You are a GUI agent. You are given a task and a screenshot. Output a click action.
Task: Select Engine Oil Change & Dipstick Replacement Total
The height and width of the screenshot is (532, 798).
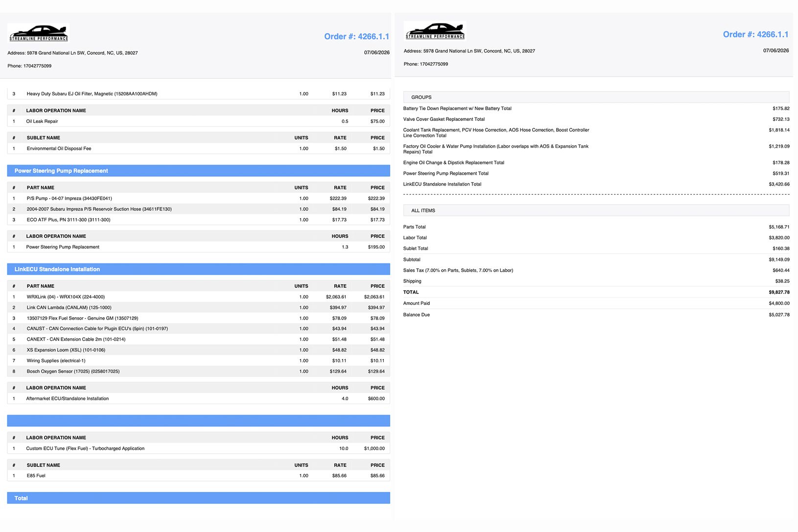click(x=596, y=162)
